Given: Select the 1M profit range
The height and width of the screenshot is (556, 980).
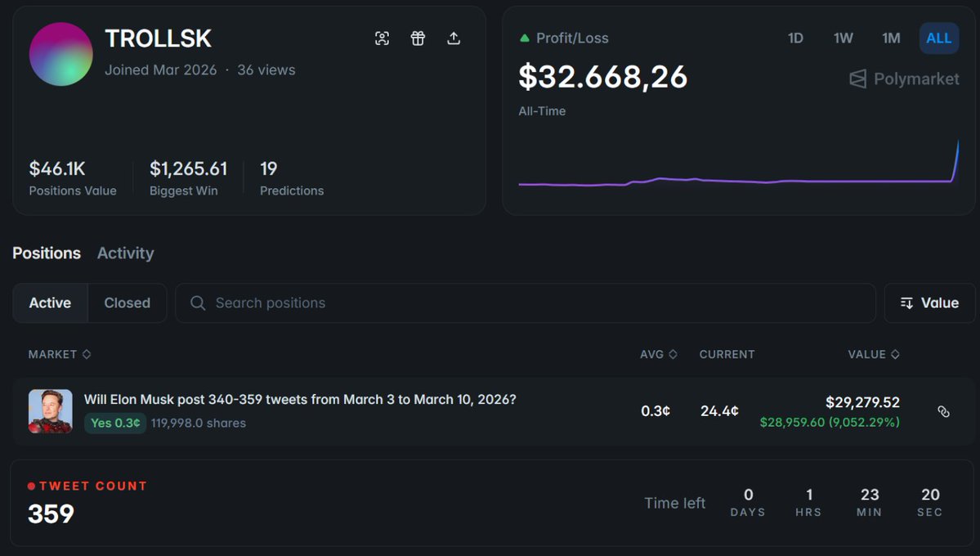Looking at the screenshot, I should click(891, 38).
